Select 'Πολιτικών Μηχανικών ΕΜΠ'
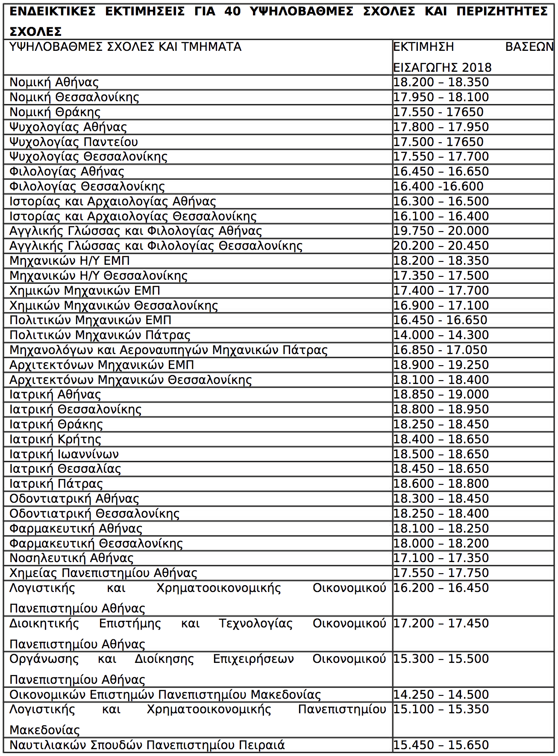558x756 pixels. 90,320
